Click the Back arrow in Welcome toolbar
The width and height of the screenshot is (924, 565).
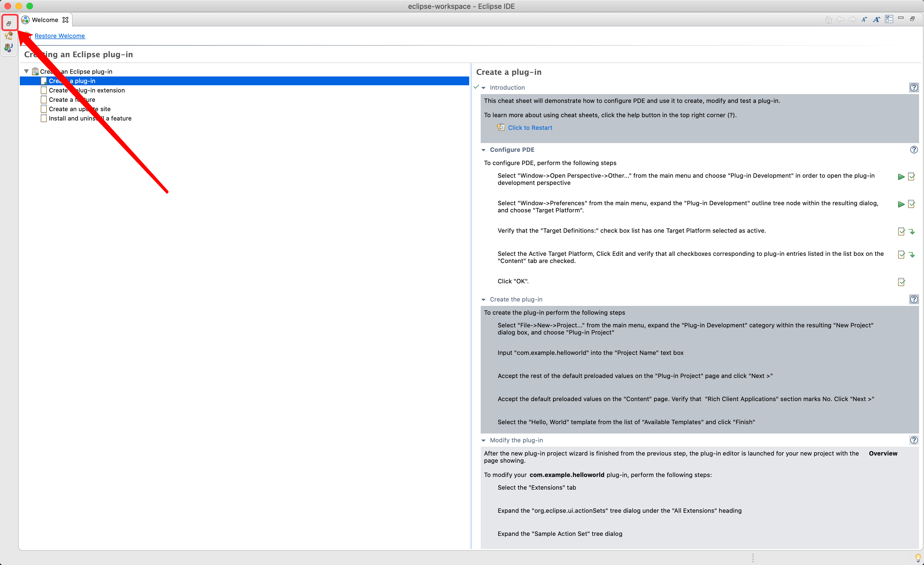(x=840, y=20)
